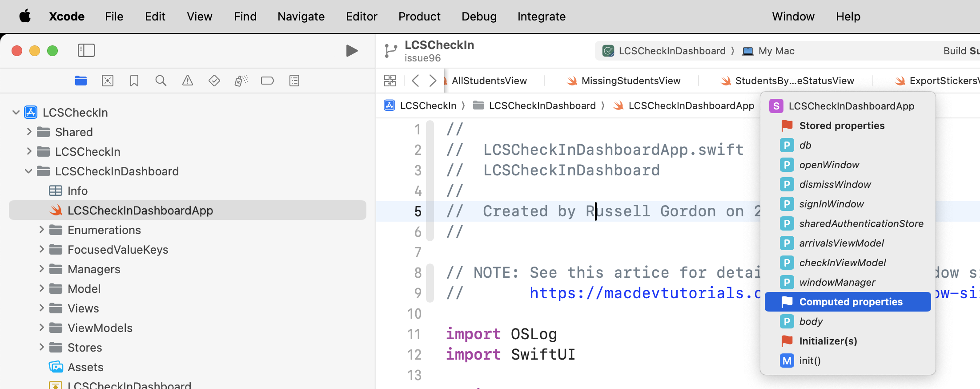Open the report navigator icon

[x=294, y=81]
